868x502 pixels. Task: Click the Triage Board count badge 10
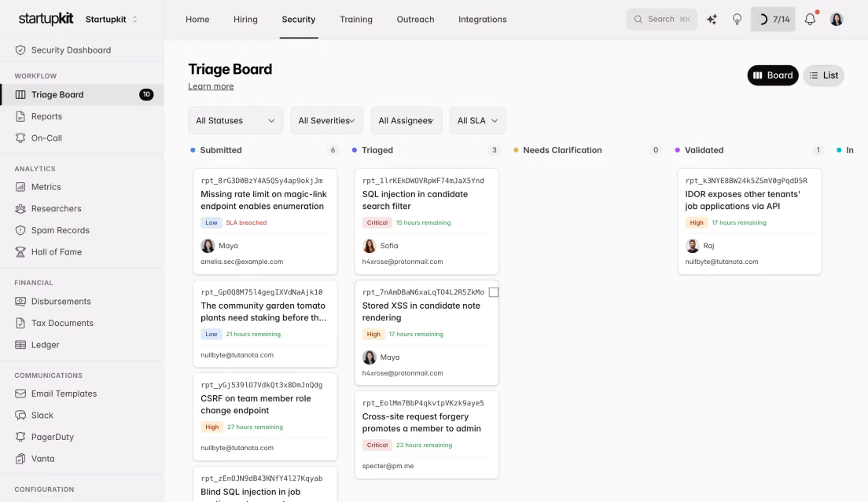146,94
